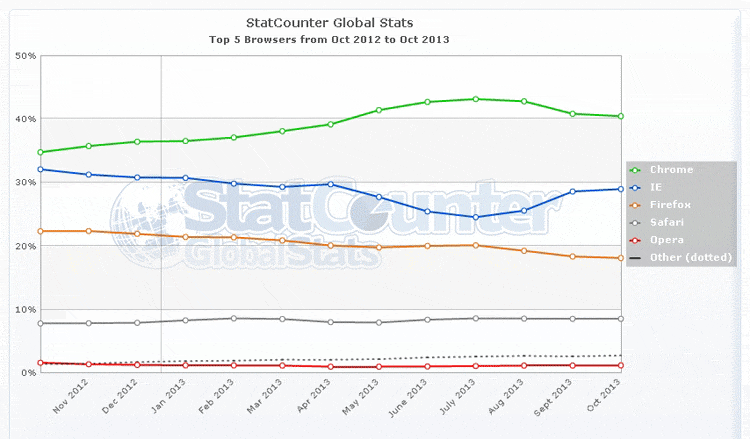
Task: Click the Top 5 Browsers subtitle text
Action: pos(330,38)
